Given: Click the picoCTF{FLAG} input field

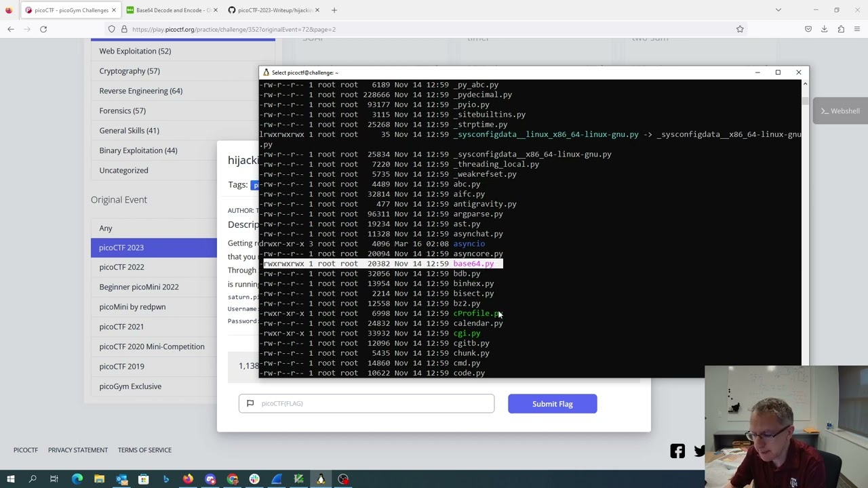Looking at the screenshot, I should [366, 403].
